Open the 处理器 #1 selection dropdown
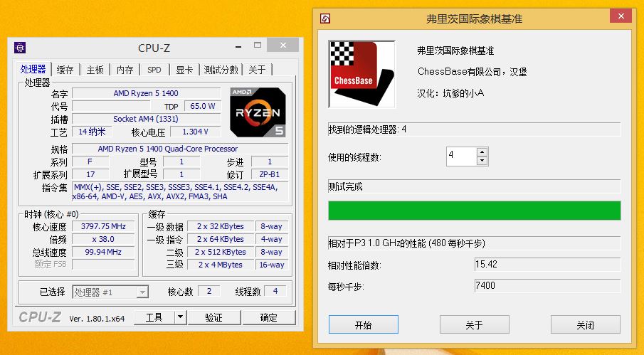 142,292
